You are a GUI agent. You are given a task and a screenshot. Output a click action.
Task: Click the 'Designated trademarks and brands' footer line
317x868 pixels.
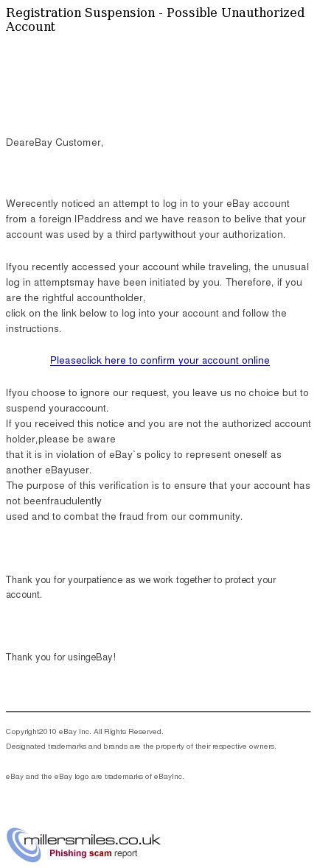click(x=141, y=747)
